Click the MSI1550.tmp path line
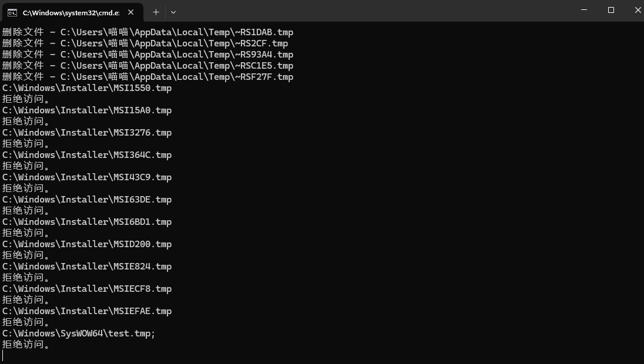Image resolution: width=644 pixels, height=364 pixels. coord(87,88)
